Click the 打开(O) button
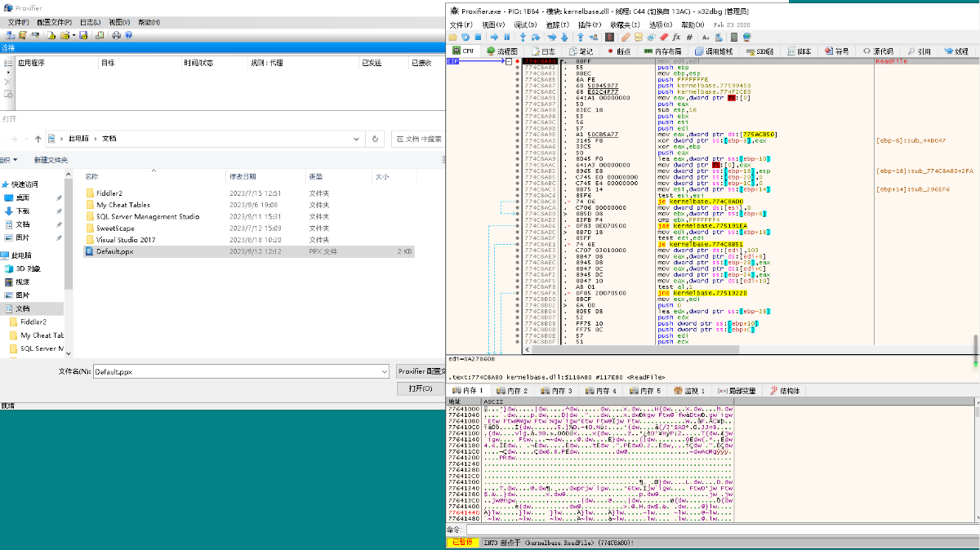Screen dimensions: 980x550 pos(420,388)
